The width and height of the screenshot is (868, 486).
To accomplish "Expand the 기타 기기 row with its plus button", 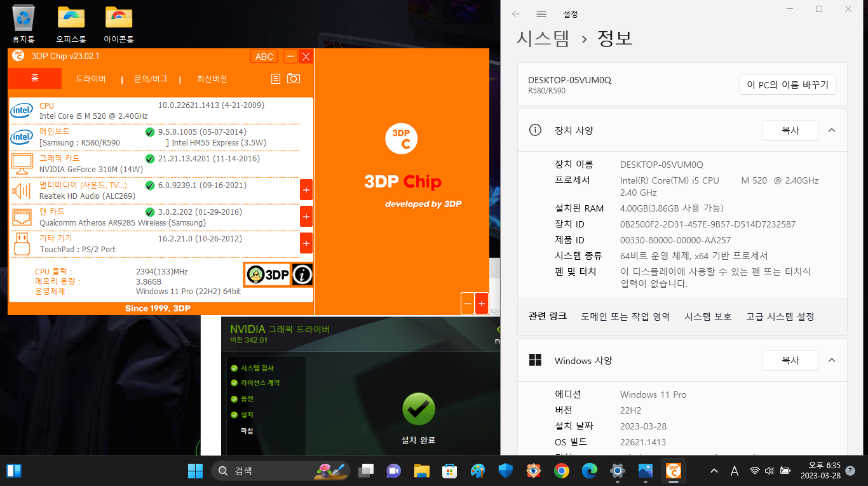I will tap(306, 243).
